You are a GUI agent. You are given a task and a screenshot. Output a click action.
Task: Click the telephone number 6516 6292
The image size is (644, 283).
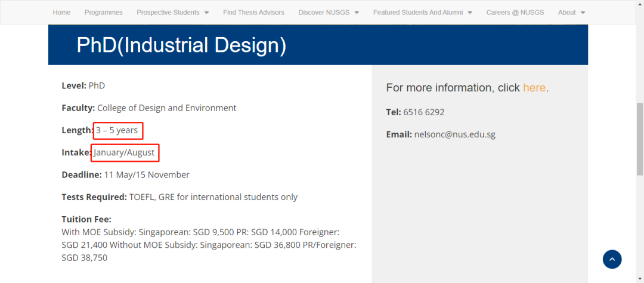(x=423, y=112)
